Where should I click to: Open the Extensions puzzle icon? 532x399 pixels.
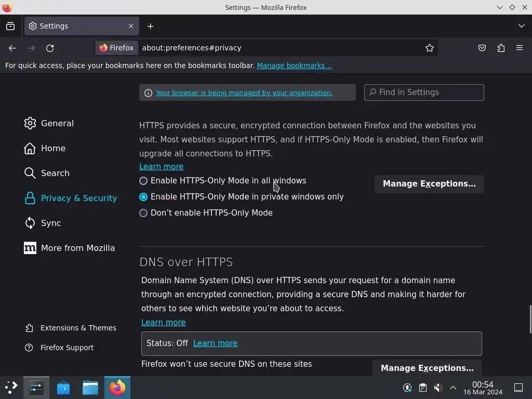(501, 48)
